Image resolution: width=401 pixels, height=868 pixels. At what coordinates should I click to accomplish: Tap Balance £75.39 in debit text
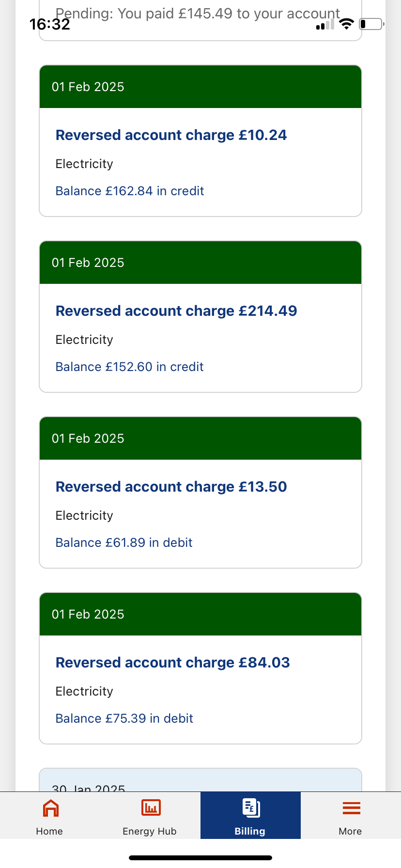[x=124, y=718]
